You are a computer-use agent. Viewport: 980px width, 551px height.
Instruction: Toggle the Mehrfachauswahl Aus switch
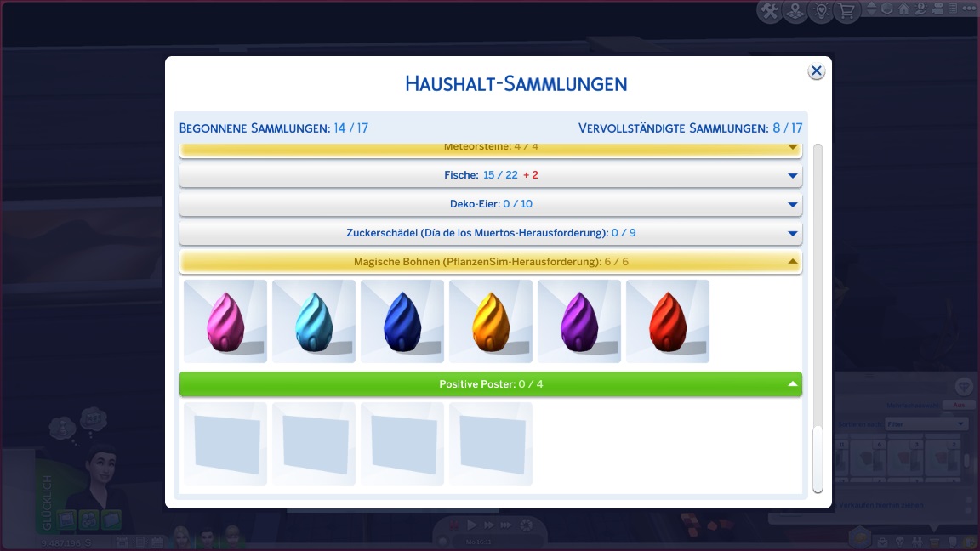point(959,405)
